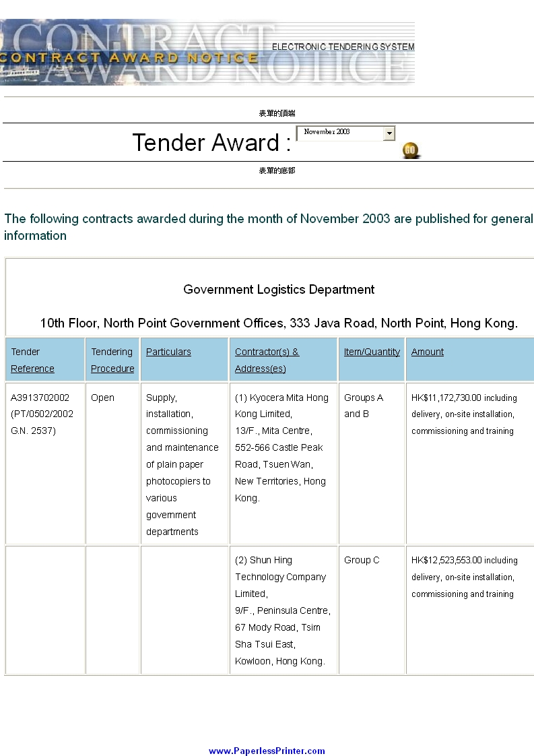The image size is (534, 756).
Task: Click the Chinese text below Tender Award
Action: [x=277, y=170]
